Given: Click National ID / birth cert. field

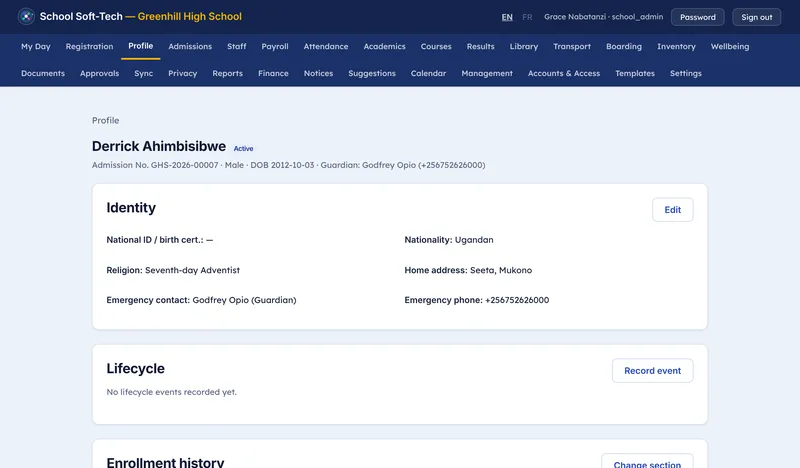Looking at the screenshot, I should pos(160,240).
